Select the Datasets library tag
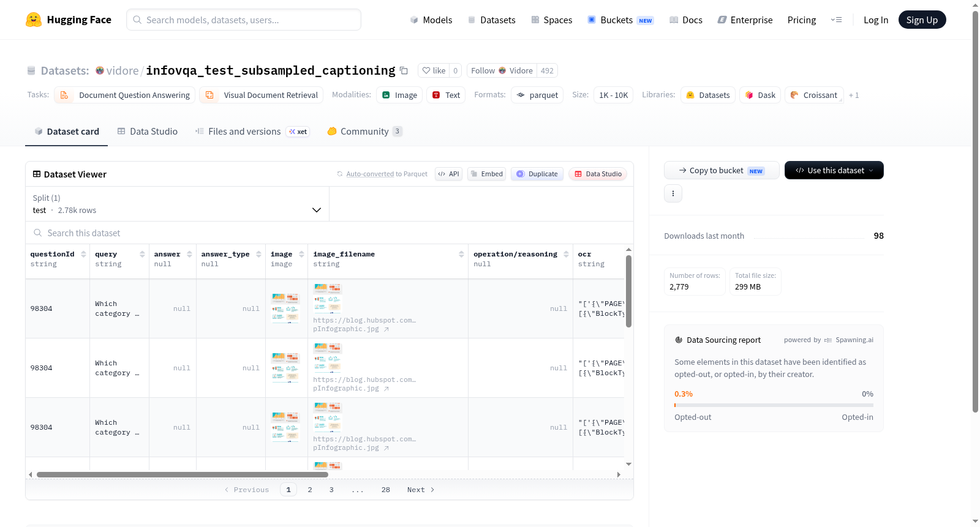The image size is (980, 527). (x=708, y=95)
